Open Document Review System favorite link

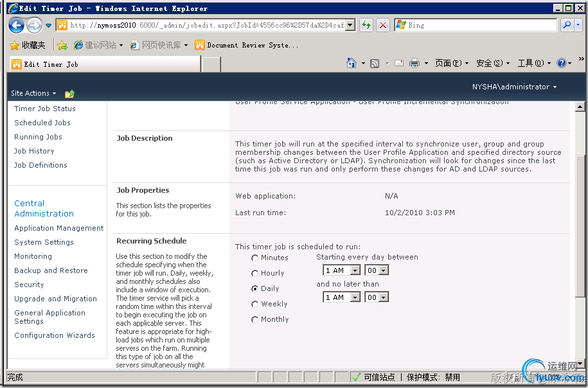[246, 46]
